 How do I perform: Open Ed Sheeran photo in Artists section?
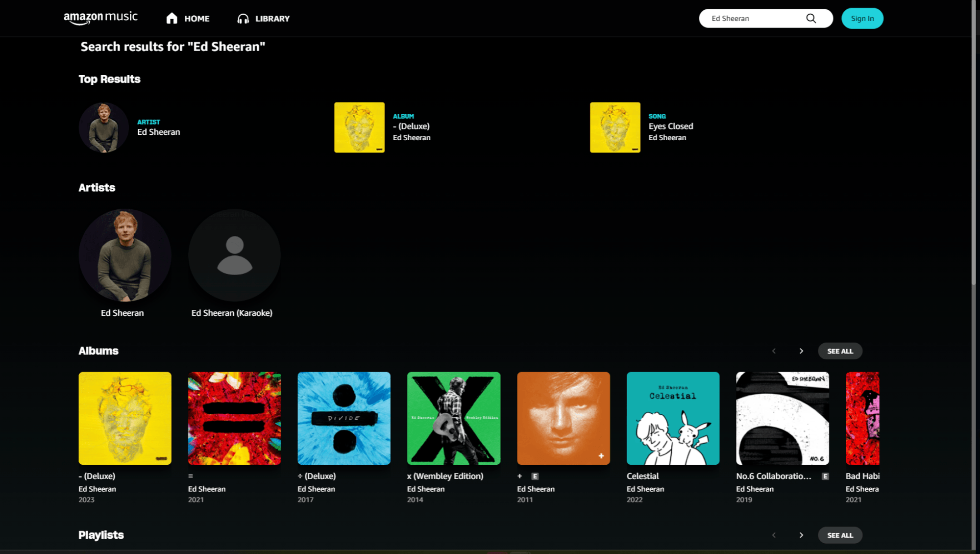[125, 255]
